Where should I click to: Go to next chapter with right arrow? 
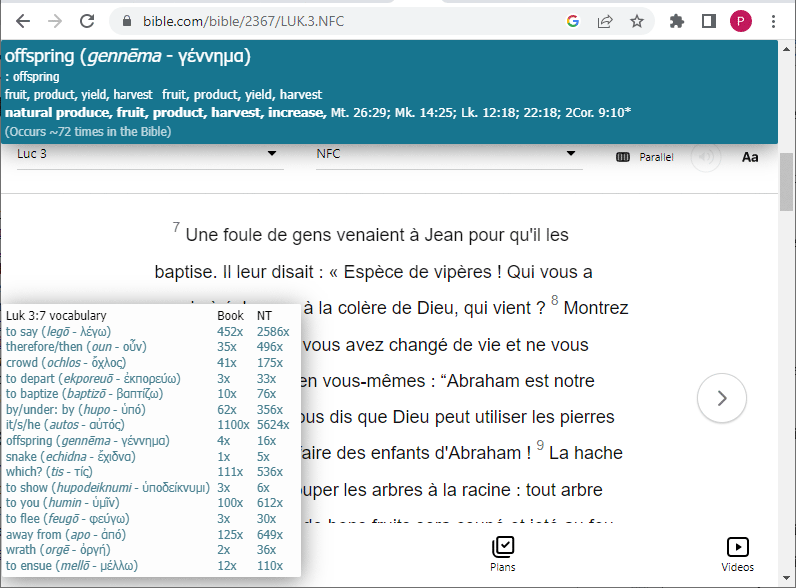coord(722,398)
